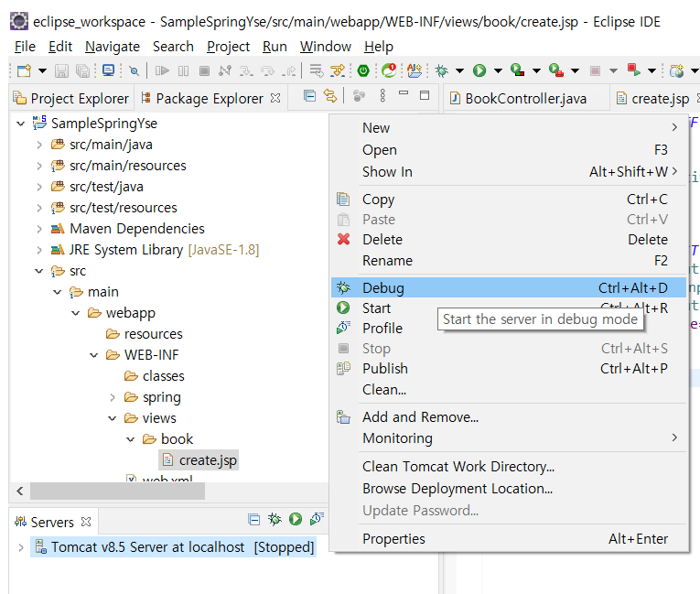Switch to the Project Explorer tab
Image resolution: width=700 pixels, height=594 pixels.
click(71, 98)
